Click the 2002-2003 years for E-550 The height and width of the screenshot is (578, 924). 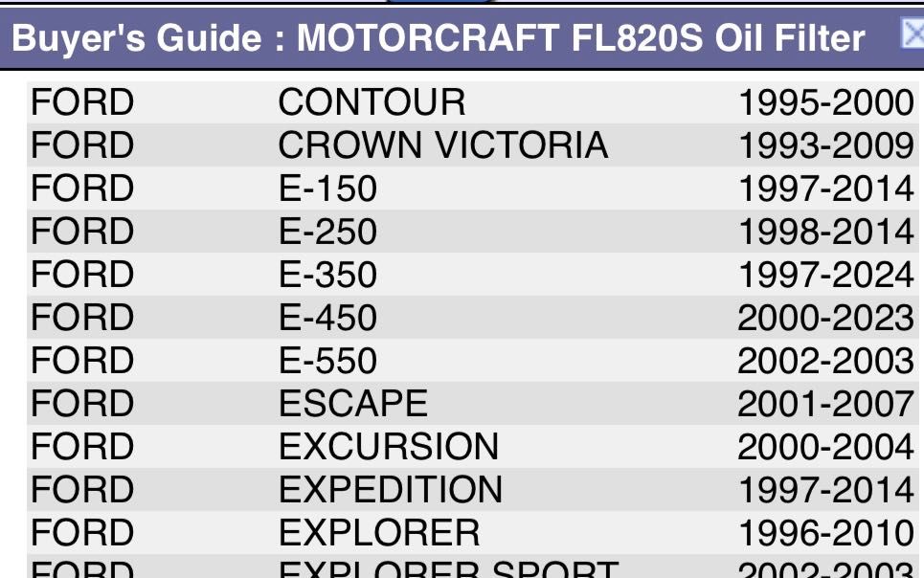(825, 361)
